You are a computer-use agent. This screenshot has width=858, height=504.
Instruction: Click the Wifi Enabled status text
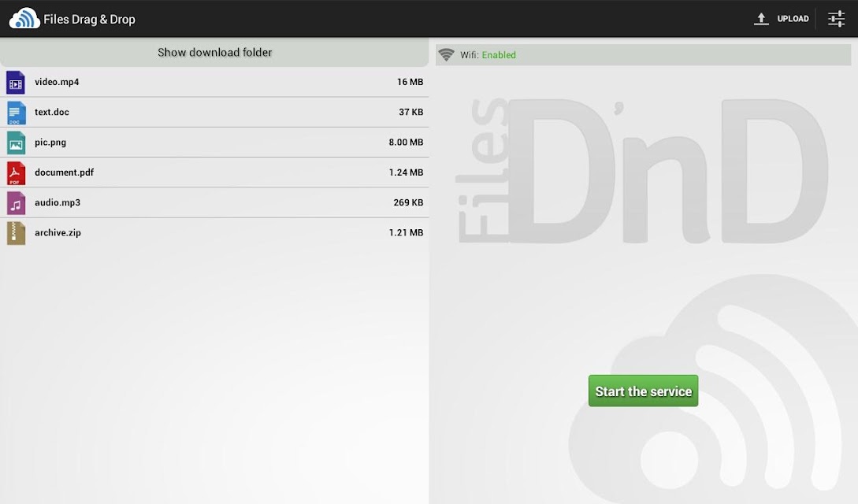click(488, 54)
